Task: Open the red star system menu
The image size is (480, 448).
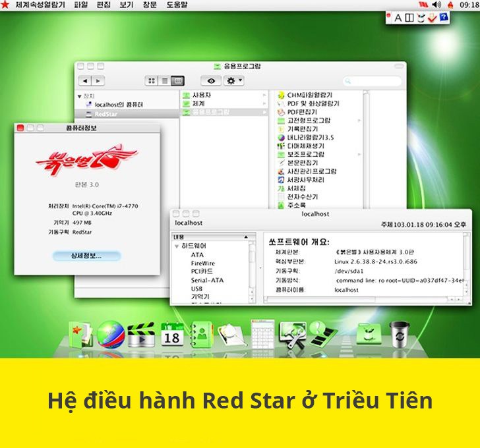Action: (5, 4)
